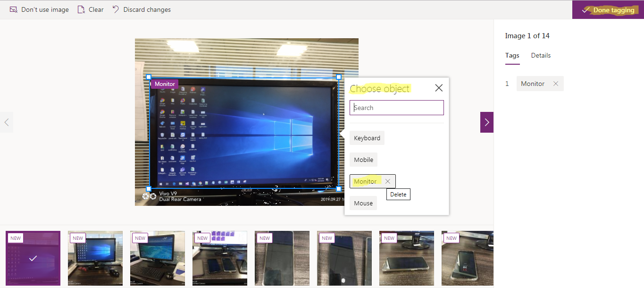Click bottom-right bounding box handle
The width and height of the screenshot is (644, 288).
[x=338, y=188]
